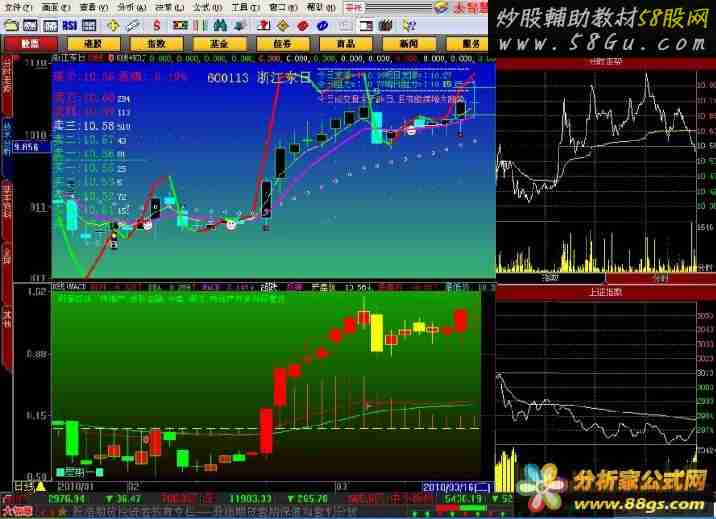The width and height of the screenshot is (716, 519).
Task: Open the 文件 menu
Action: [x=18, y=7]
